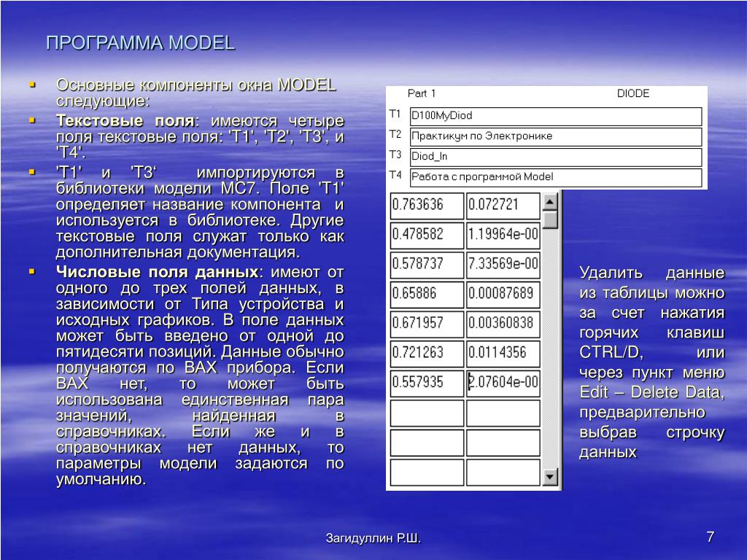The height and width of the screenshot is (560, 747).
Task: Click the T2 field Практикум по Электронике
Action: pyautogui.click(x=555, y=136)
